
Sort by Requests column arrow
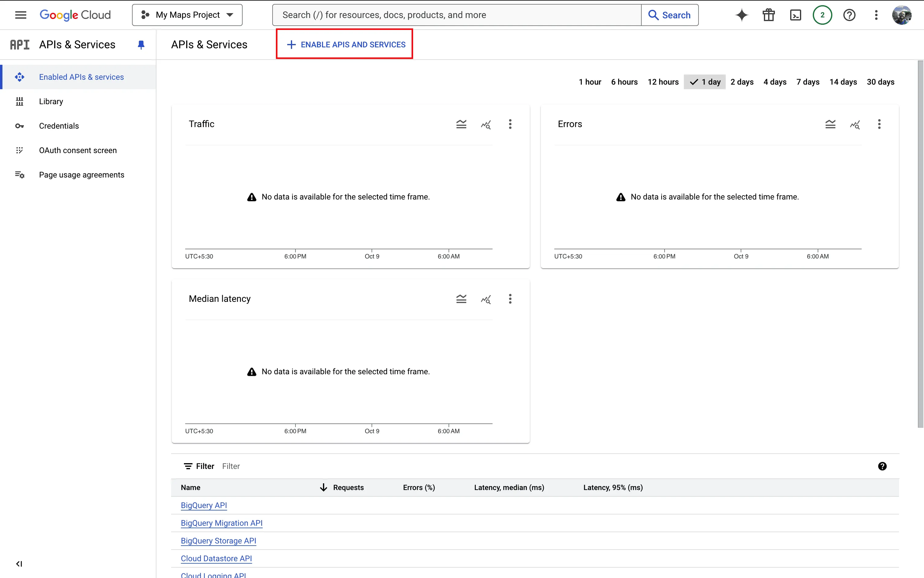323,487
